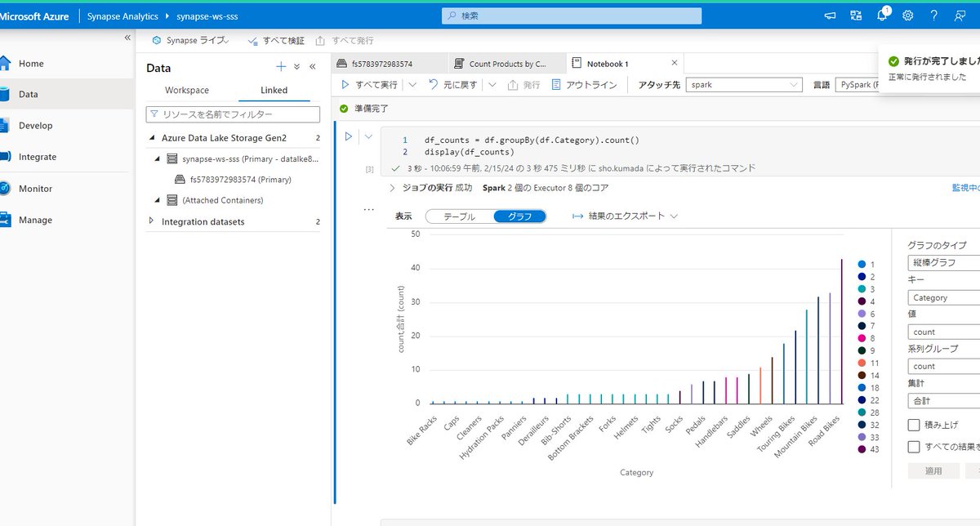Open the help question mark
This screenshot has height=526, width=980.
933,15
